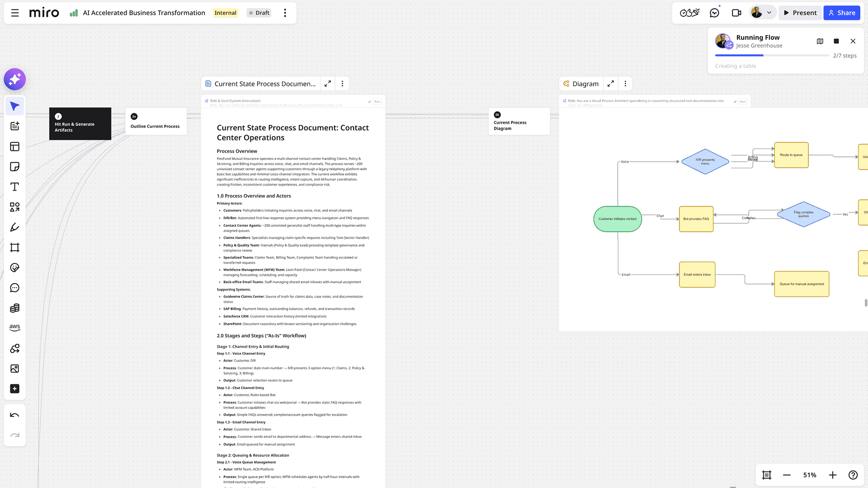Image resolution: width=868 pixels, height=488 pixels.
Task: Click the Share button
Action: point(841,13)
